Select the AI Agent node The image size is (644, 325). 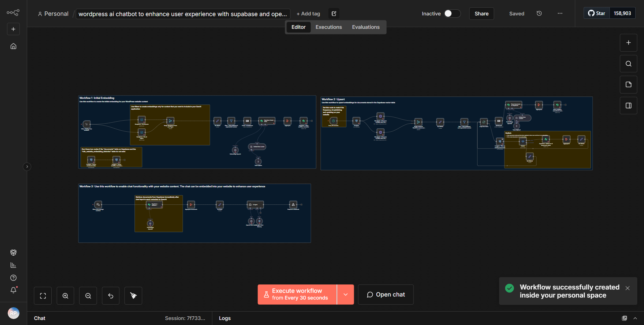[x=255, y=204]
